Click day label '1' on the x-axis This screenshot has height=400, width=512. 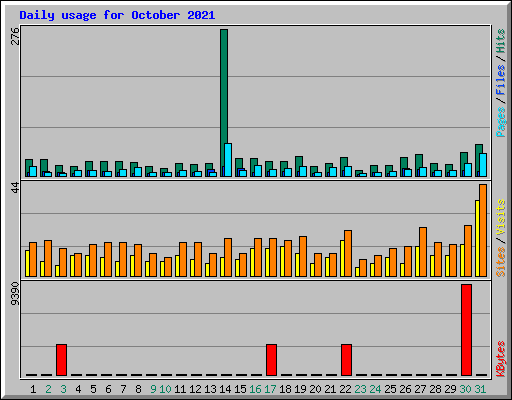coord(33,389)
